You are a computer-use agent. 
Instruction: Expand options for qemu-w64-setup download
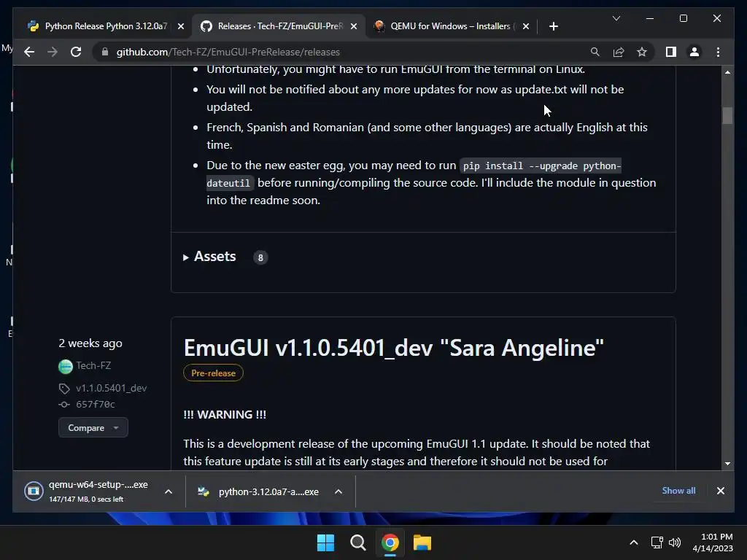[x=169, y=491]
